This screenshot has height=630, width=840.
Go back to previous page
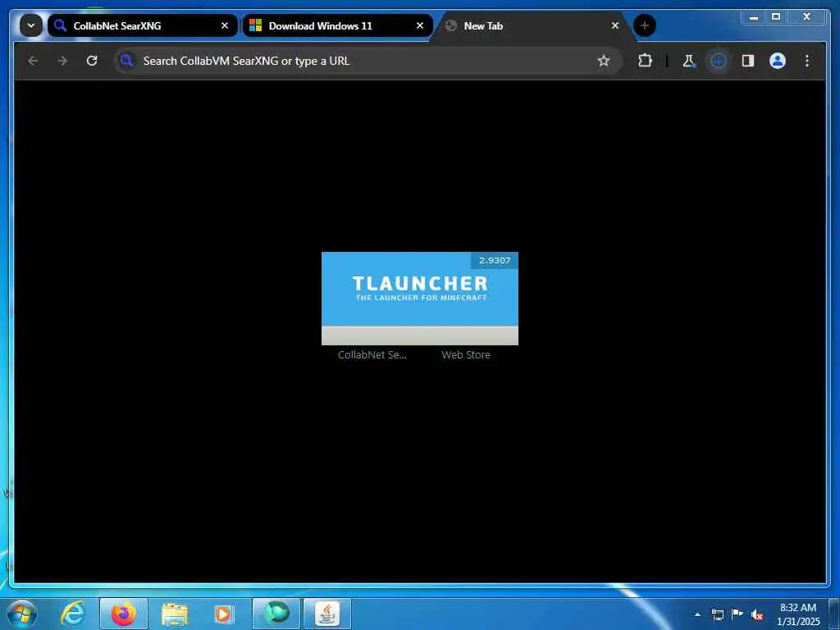click(33, 61)
